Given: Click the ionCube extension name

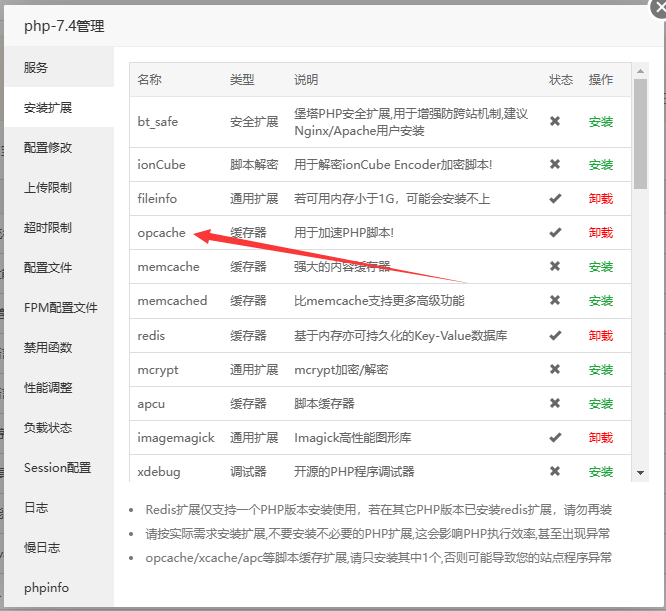Looking at the screenshot, I should [161, 164].
